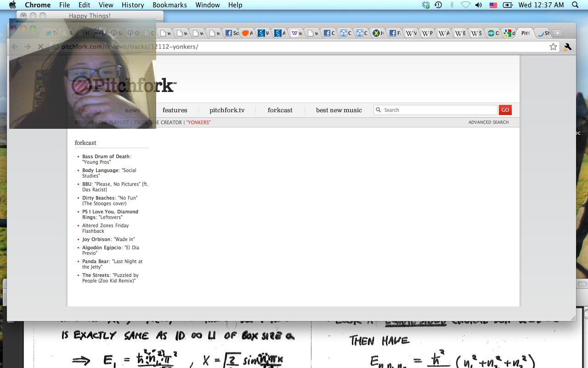Image resolution: width=588 pixels, height=368 pixels.
Task: Open the Dropbox menu bar icon
Action: click(x=426, y=5)
